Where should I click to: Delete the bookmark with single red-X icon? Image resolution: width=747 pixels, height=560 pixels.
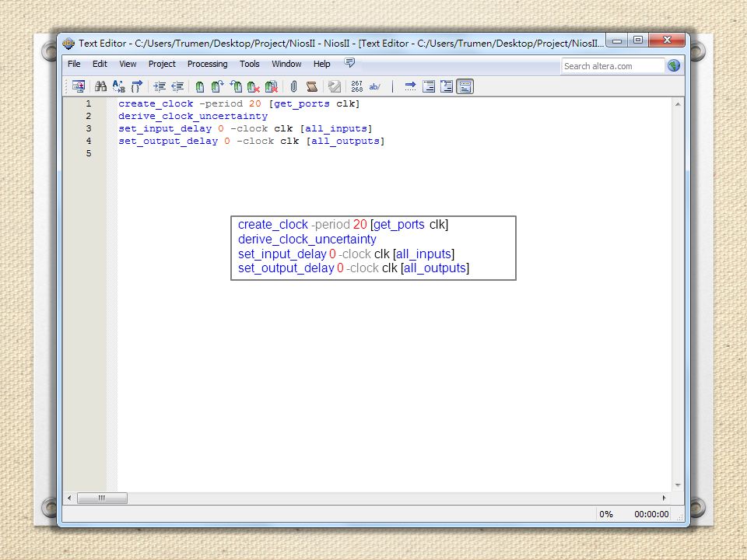pos(254,86)
